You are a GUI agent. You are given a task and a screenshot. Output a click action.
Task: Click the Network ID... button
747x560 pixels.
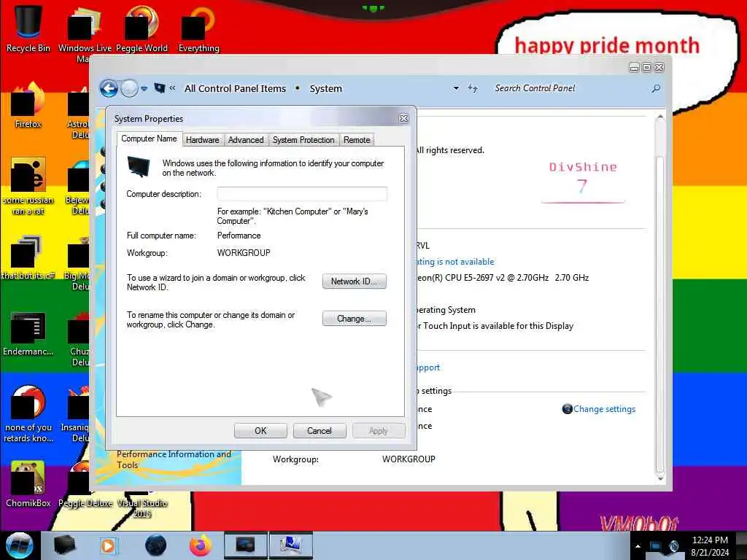pos(354,281)
